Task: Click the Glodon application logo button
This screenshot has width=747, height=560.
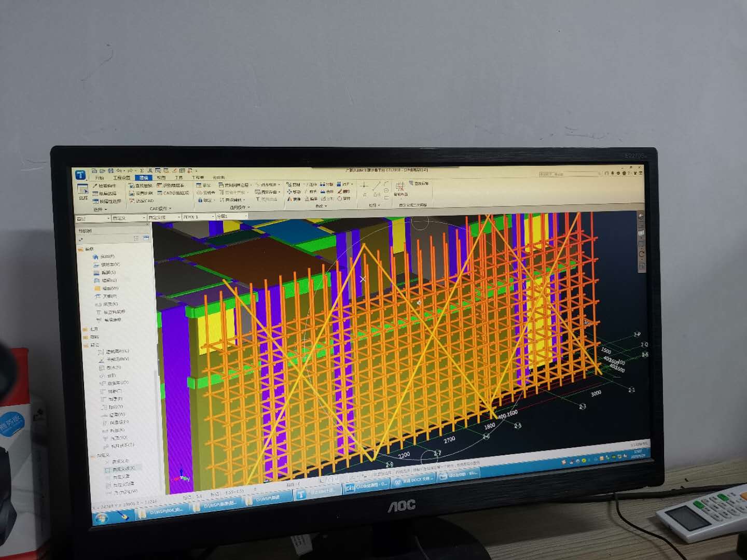Action: click(80, 175)
